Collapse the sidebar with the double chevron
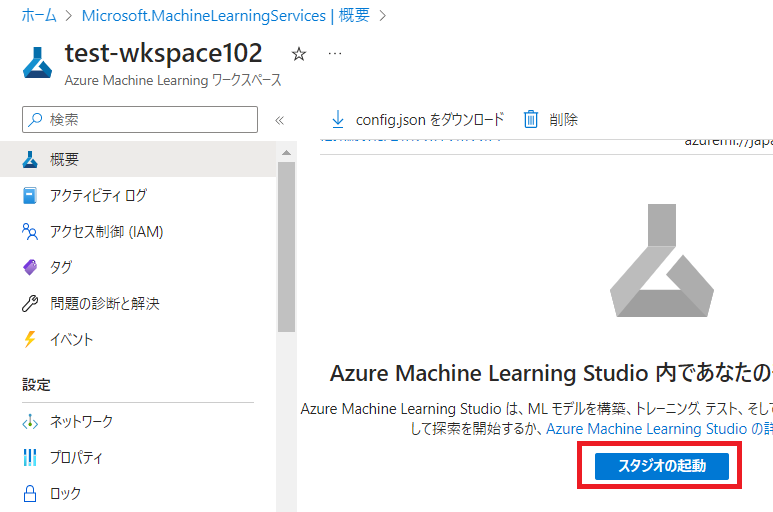773x512 pixels. click(x=280, y=120)
